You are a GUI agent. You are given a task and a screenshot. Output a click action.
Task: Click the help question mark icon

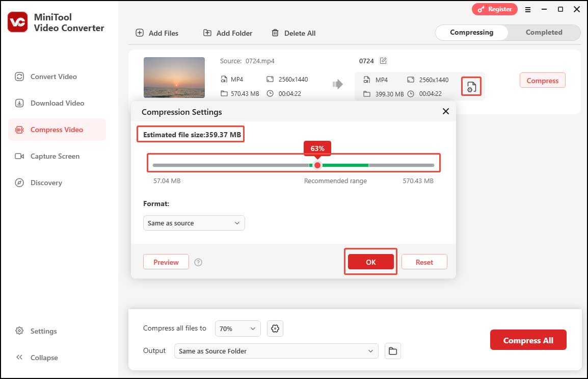coord(198,262)
